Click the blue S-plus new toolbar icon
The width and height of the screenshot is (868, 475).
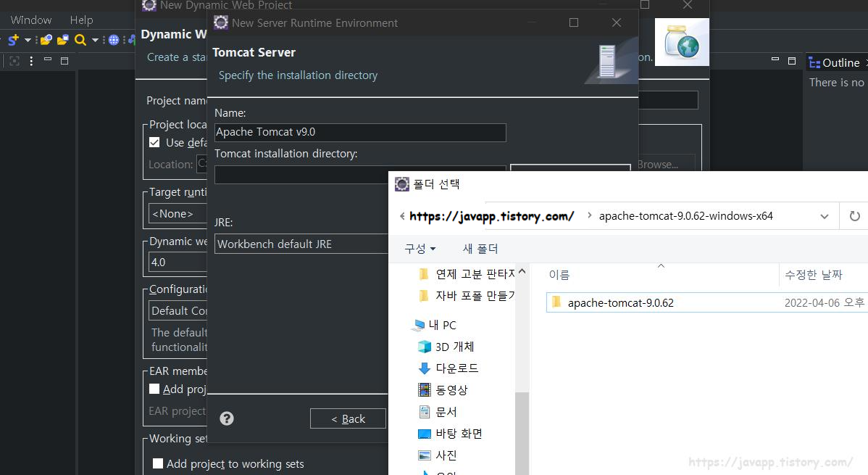[13, 40]
